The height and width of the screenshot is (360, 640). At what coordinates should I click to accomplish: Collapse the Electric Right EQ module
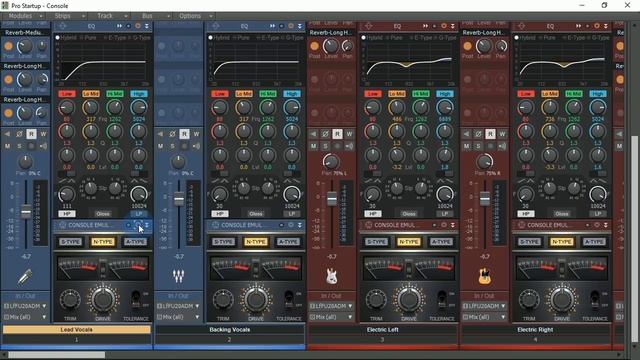[606, 26]
